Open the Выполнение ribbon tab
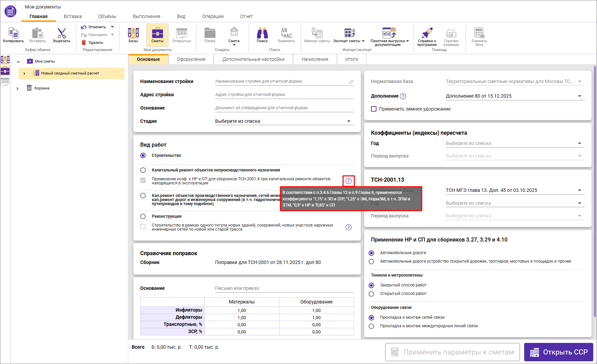597x364 pixels. pos(146,16)
